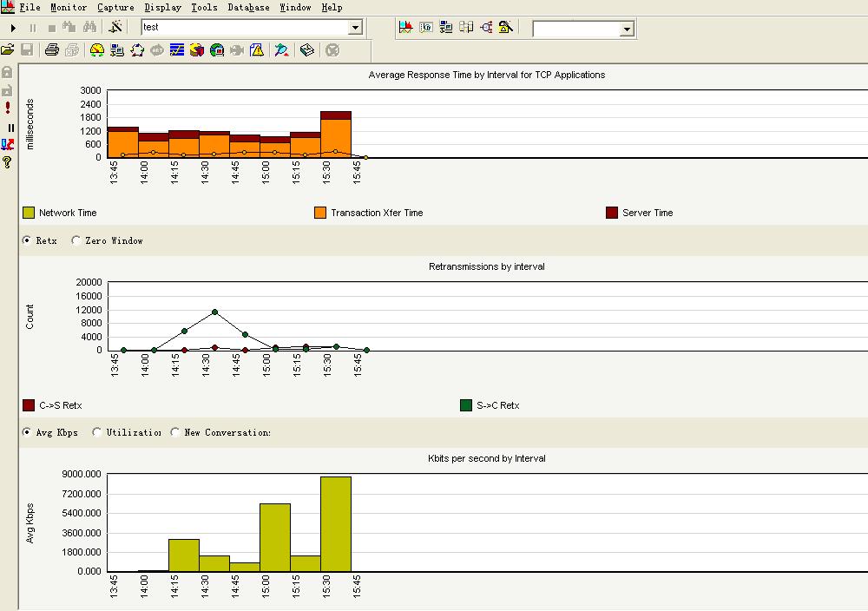Select the New Conversations radio button
868x611 pixels.
click(x=175, y=432)
